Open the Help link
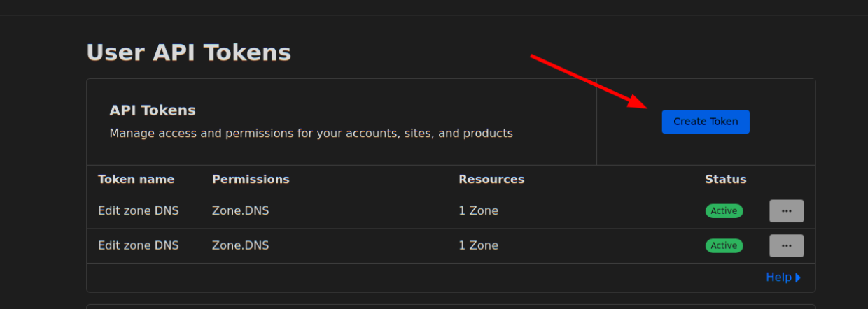The image size is (868, 309). tap(778, 278)
